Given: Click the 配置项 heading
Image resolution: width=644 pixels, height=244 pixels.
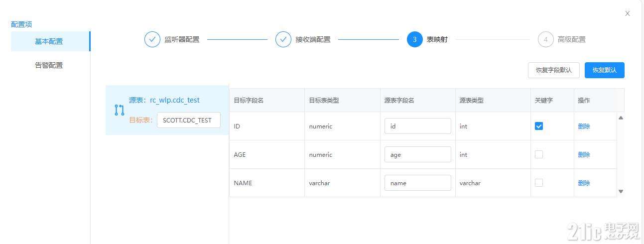Looking at the screenshot, I should coord(21,24).
